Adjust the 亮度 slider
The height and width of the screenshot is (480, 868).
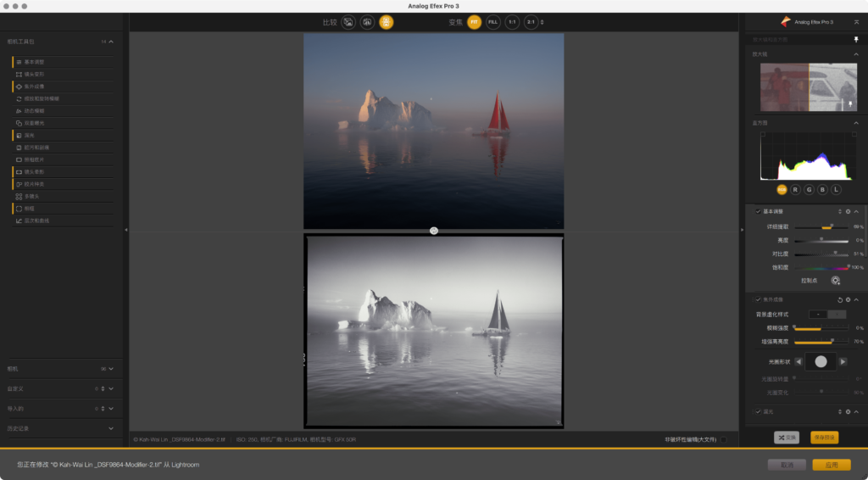[821, 240]
